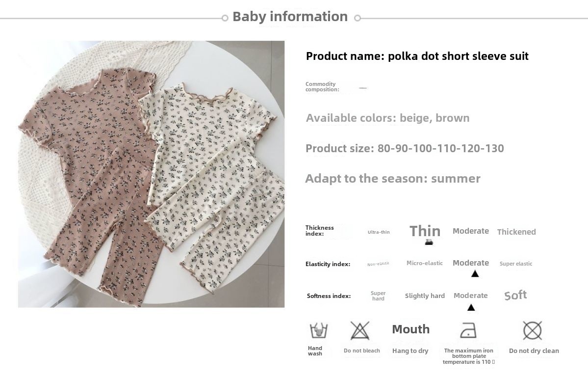This screenshot has height=379, width=588.
Task: Click the iron temperature icon
Action: (x=468, y=330)
